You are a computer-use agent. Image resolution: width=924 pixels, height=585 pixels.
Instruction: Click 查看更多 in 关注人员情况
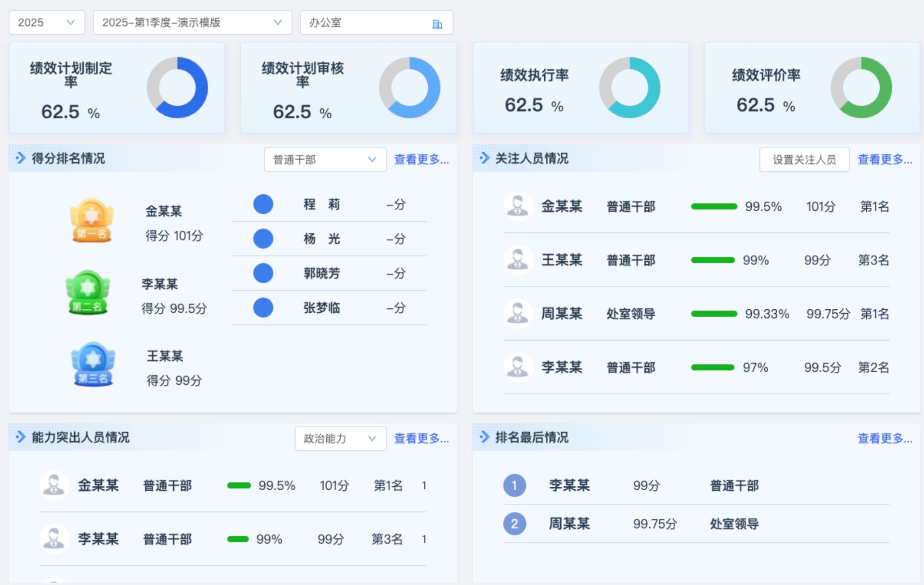885,160
